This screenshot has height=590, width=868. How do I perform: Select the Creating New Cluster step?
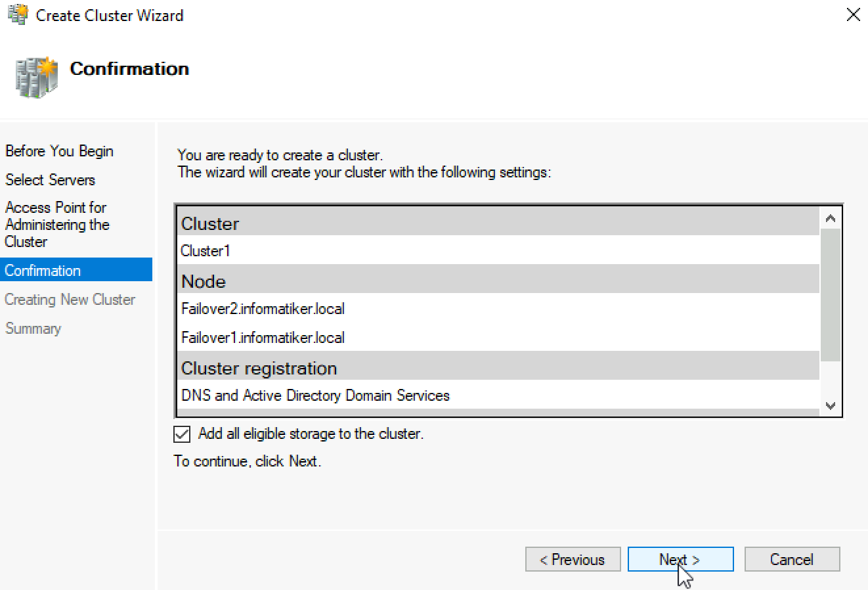70,300
